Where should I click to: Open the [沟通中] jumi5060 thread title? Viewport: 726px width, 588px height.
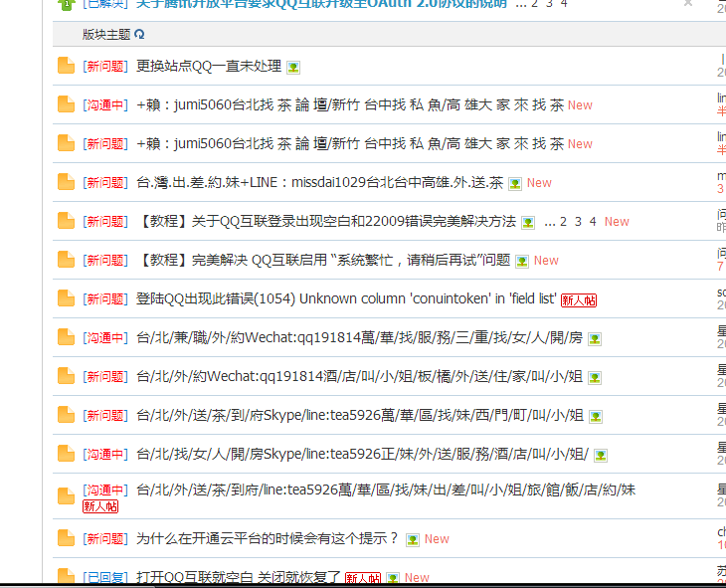click(x=350, y=105)
